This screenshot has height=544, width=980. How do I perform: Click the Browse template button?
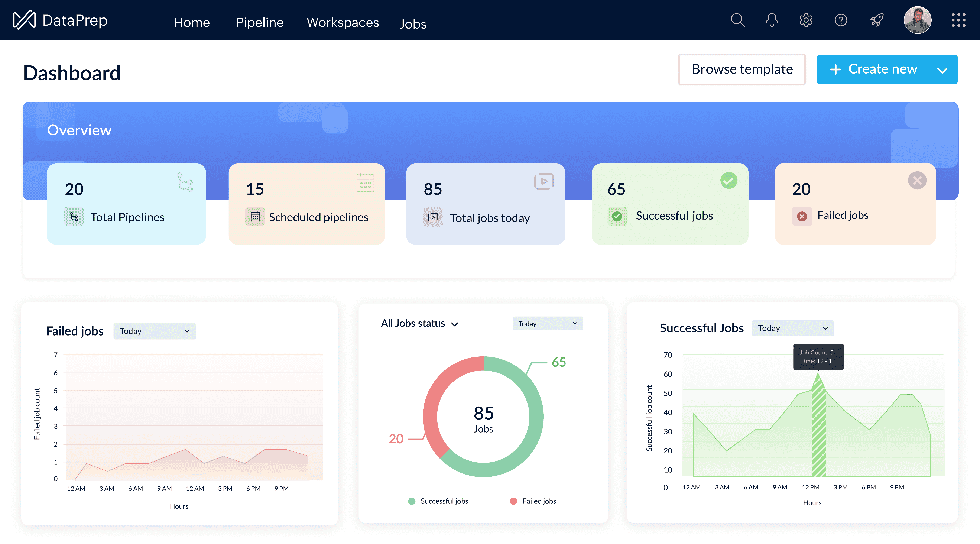click(x=742, y=69)
